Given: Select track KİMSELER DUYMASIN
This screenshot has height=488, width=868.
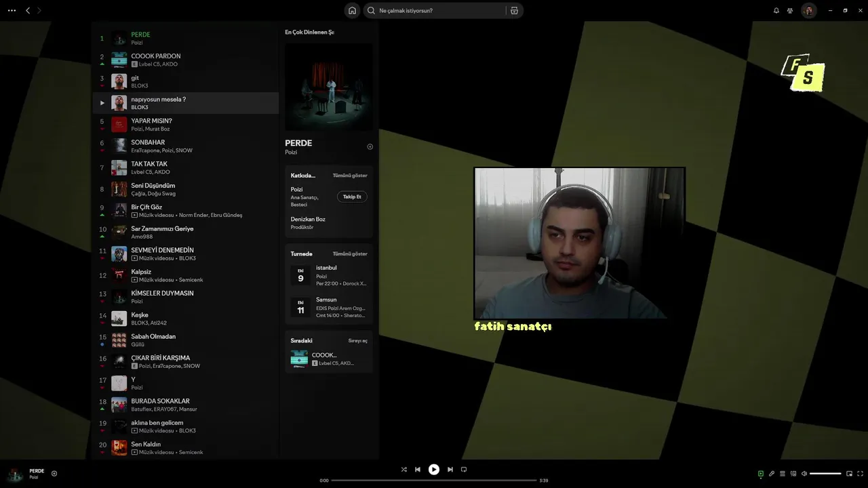Looking at the screenshot, I should click(185, 297).
